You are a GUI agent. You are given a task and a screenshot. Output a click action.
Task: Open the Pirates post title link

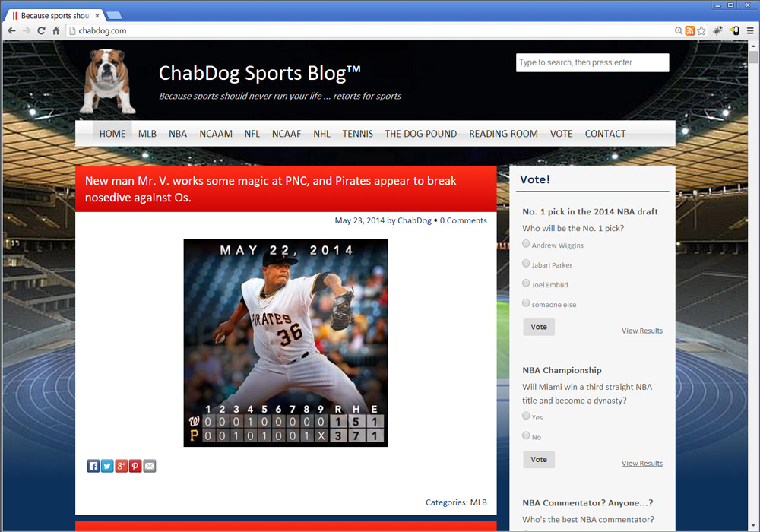click(x=271, y=189)
